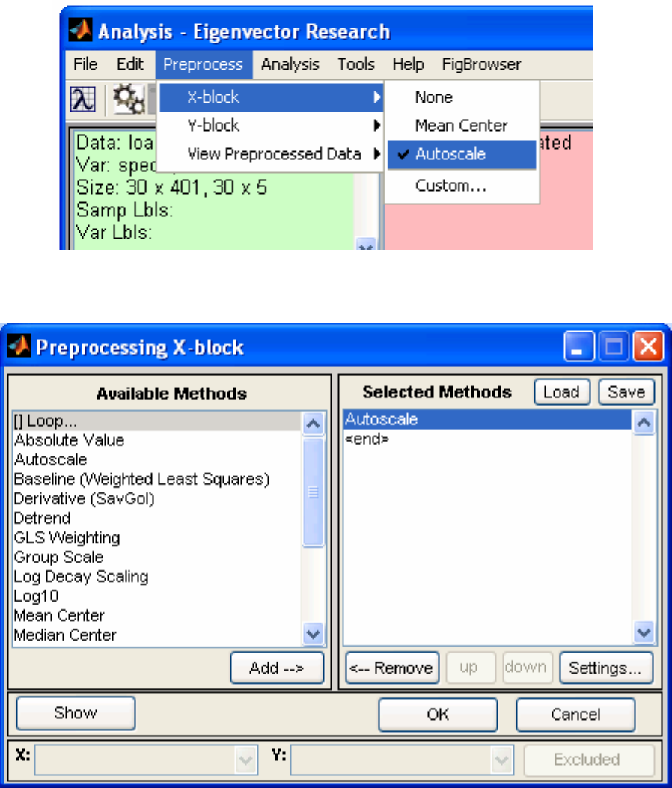The image size is (672, 788).
Task: Open the FigBrowser menu
Action: (x=481, y=64)
